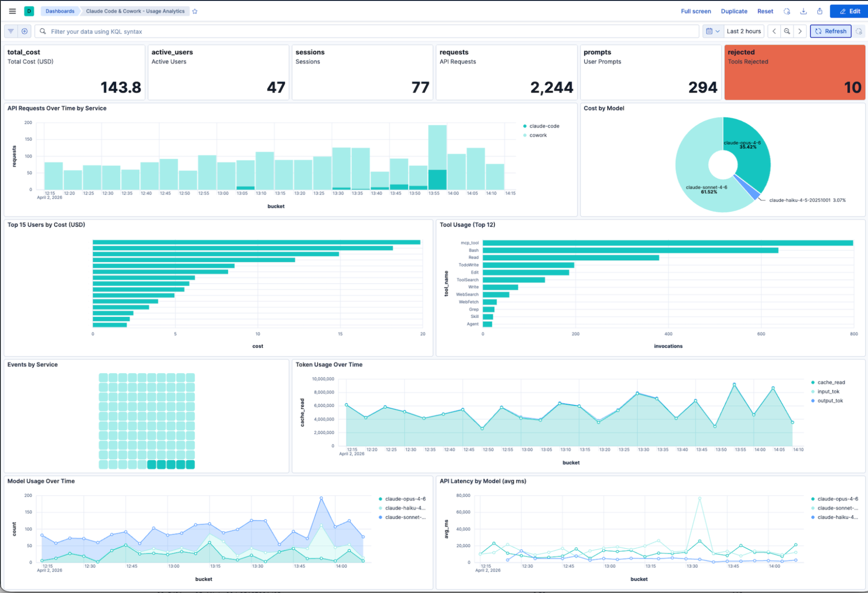Toggle cowork series in requests legend
Image resolution: width=868 pixels, height=593 pixels.
point(535,135)
